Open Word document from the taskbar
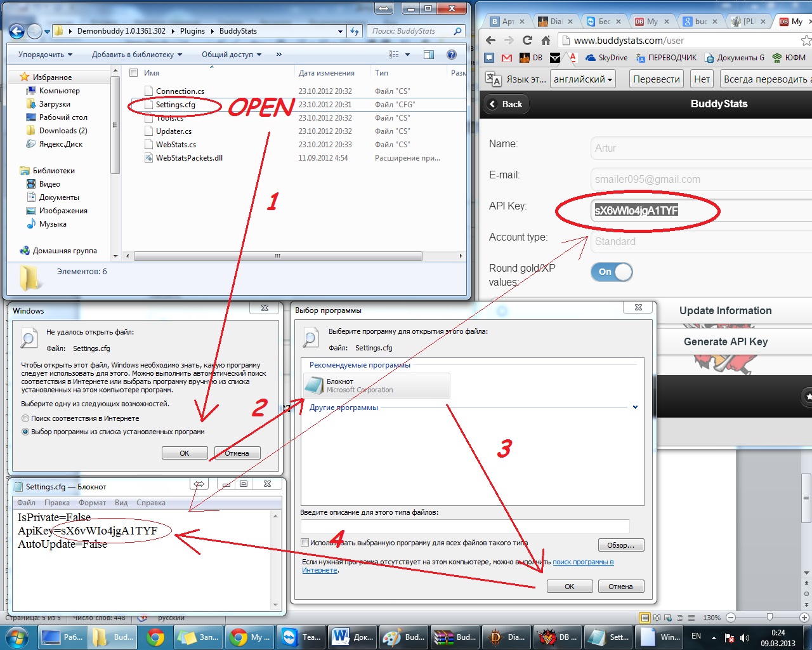 (352, 637)
